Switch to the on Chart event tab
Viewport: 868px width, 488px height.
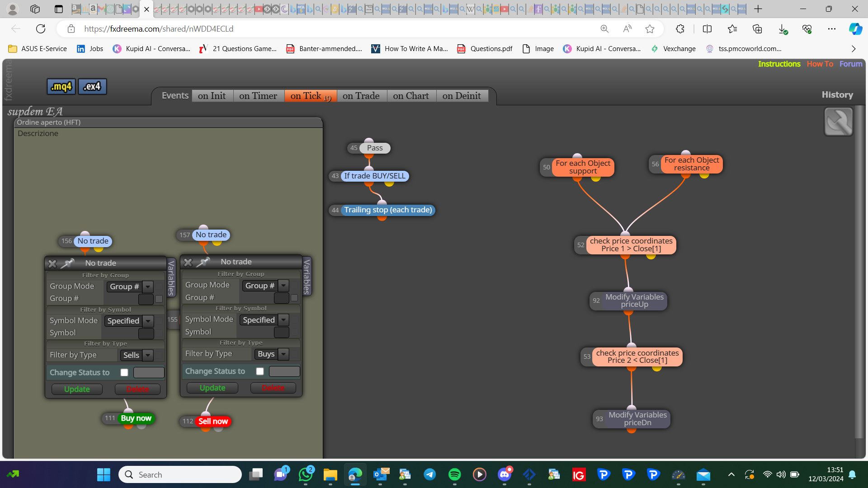(x=411, y=96)
